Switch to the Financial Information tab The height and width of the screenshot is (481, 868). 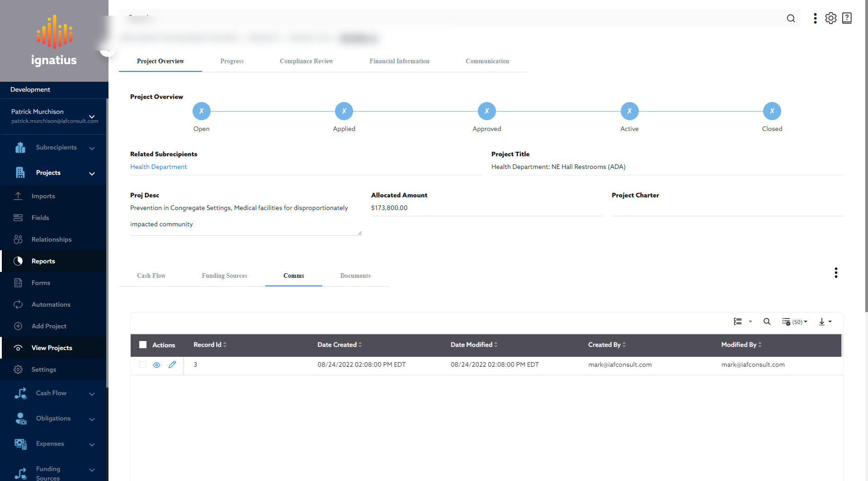pyautogui.click(x=399, y=61)
